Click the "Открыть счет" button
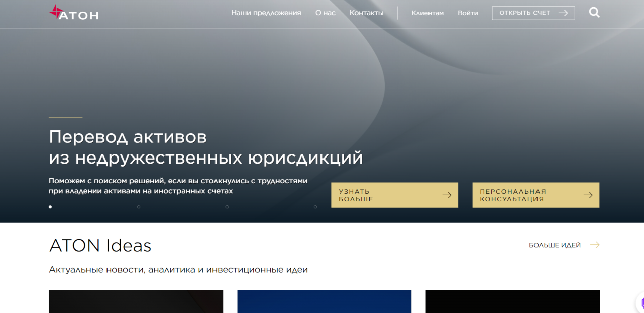This screenshot has height=313, width=644. pos(533,13)
